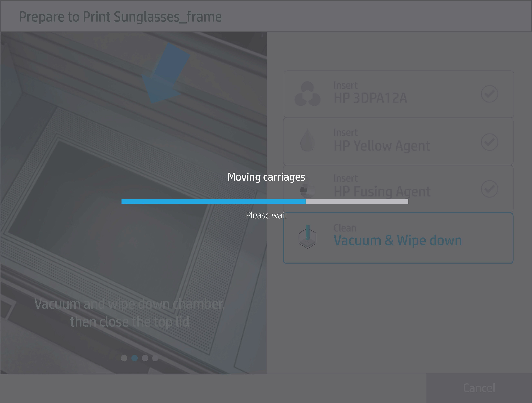Open the Insert HP Fusing Agent step
This screenshot has height=403, width=532.
coord(399,189)
